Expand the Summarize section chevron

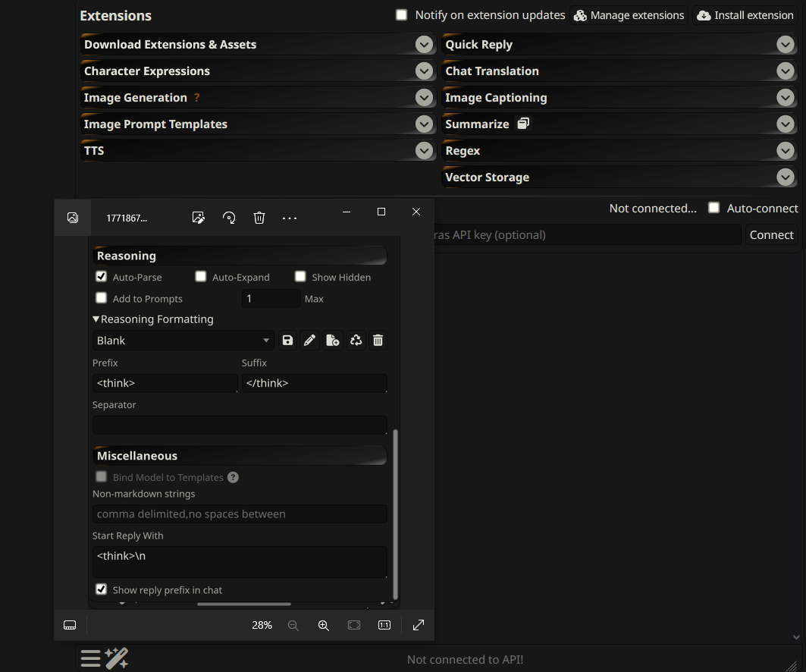pos(786,124)
